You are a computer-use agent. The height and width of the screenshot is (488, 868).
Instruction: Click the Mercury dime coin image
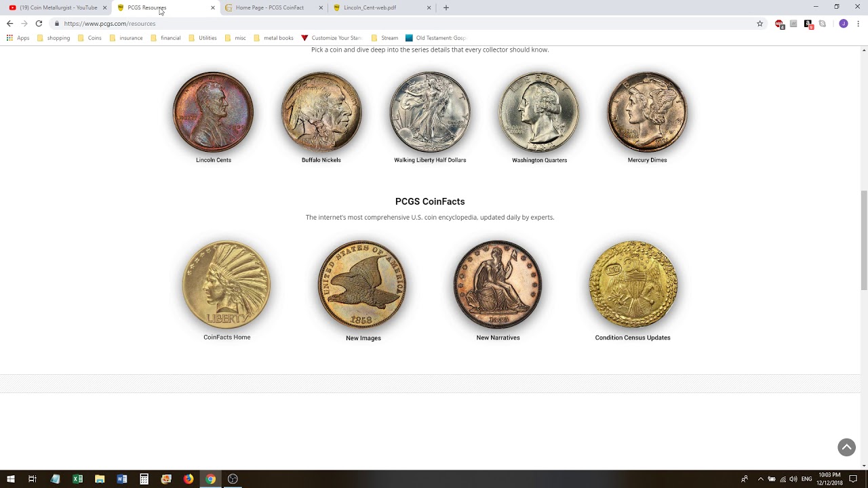[x=648, y=112]
